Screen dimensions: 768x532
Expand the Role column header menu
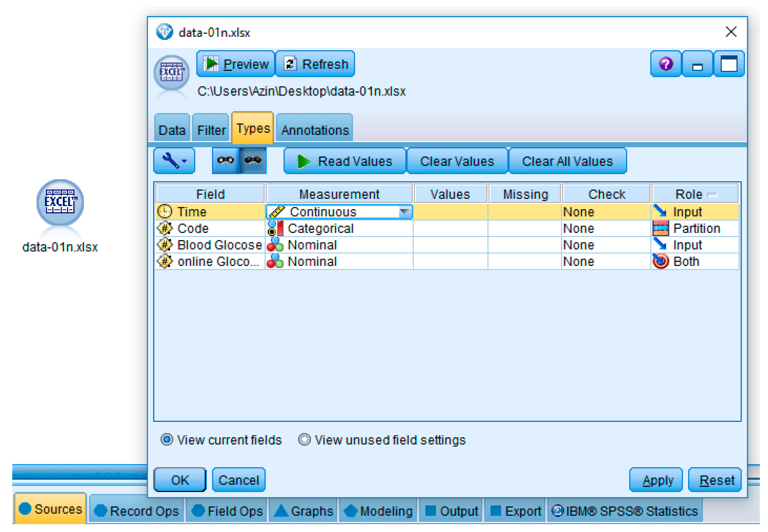tap(712, 194)
